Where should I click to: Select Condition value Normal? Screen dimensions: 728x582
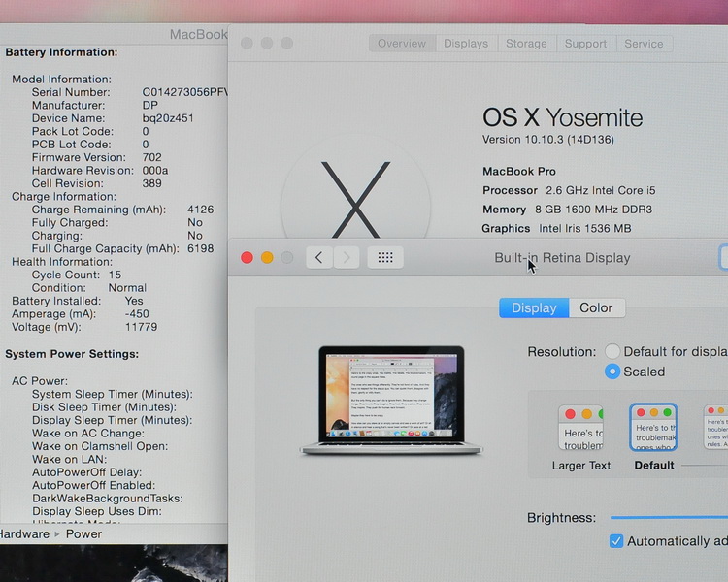click(x=127, y=288)
